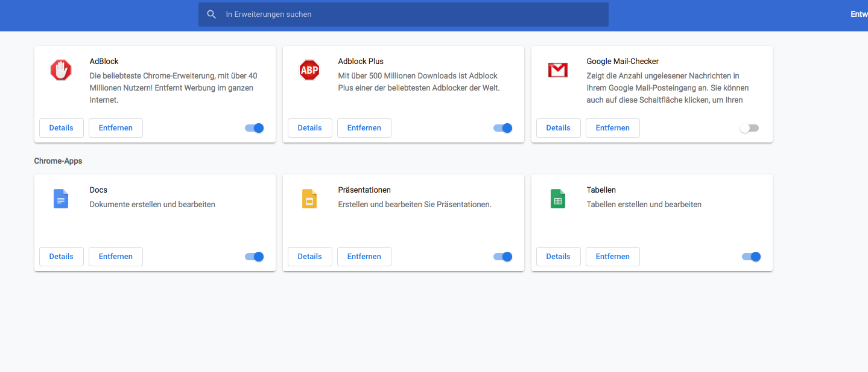Open Details for Adblock Plus
Image resolution: width=868 pixels, height=372 pixels.
pos(310,128)
